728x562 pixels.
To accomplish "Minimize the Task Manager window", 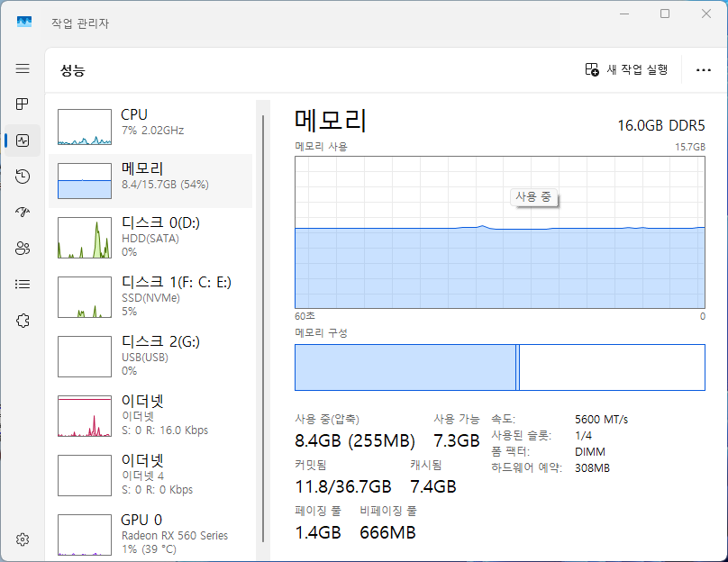I will 624,14.
